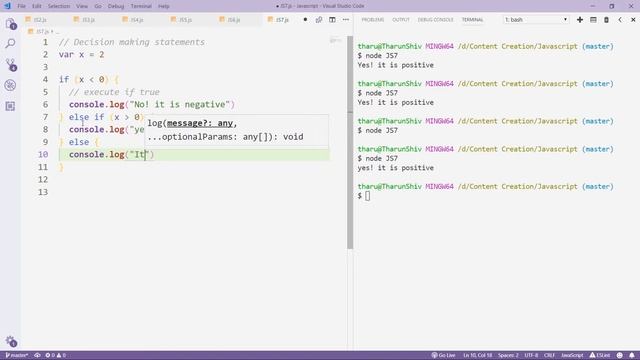The width and height of the screenshot is (640, 360).
Task: Click the editor vertical scrollbar
Action: coord(350,143)
